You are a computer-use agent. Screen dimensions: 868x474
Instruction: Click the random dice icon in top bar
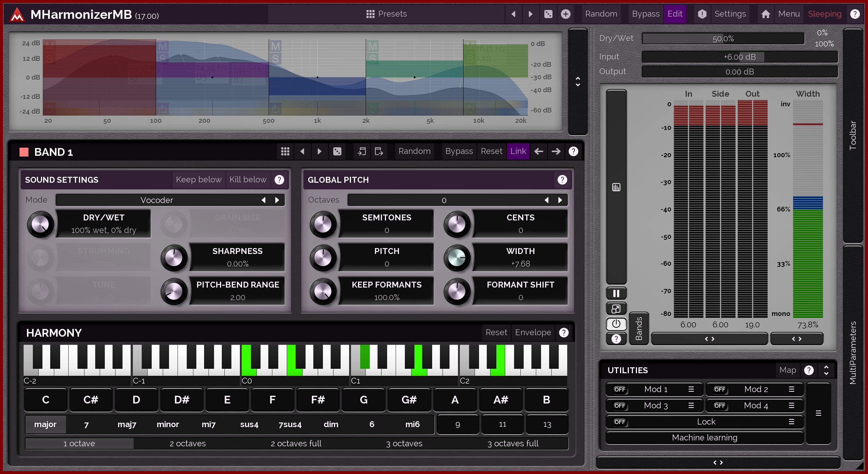coord(548,14)
